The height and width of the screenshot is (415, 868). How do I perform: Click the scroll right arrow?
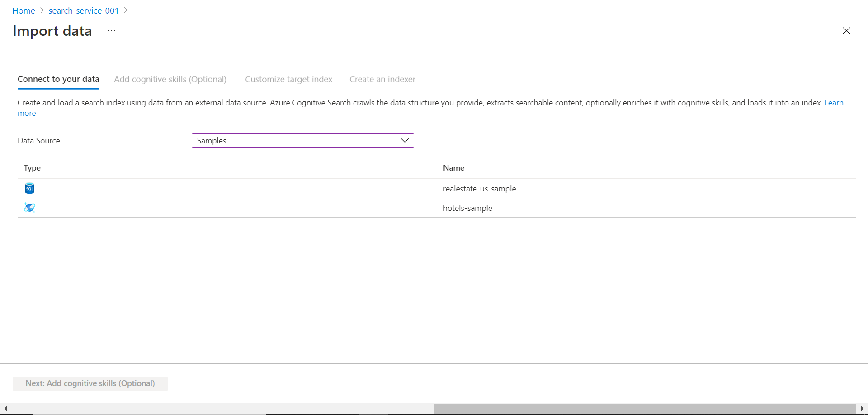(862, 409)
